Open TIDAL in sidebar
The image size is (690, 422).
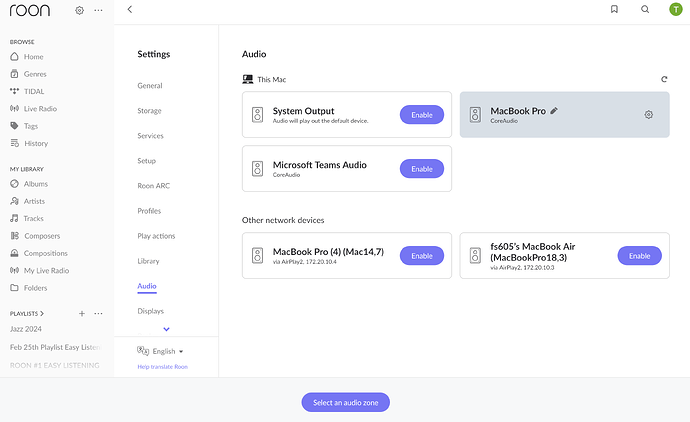pos(27,92)
